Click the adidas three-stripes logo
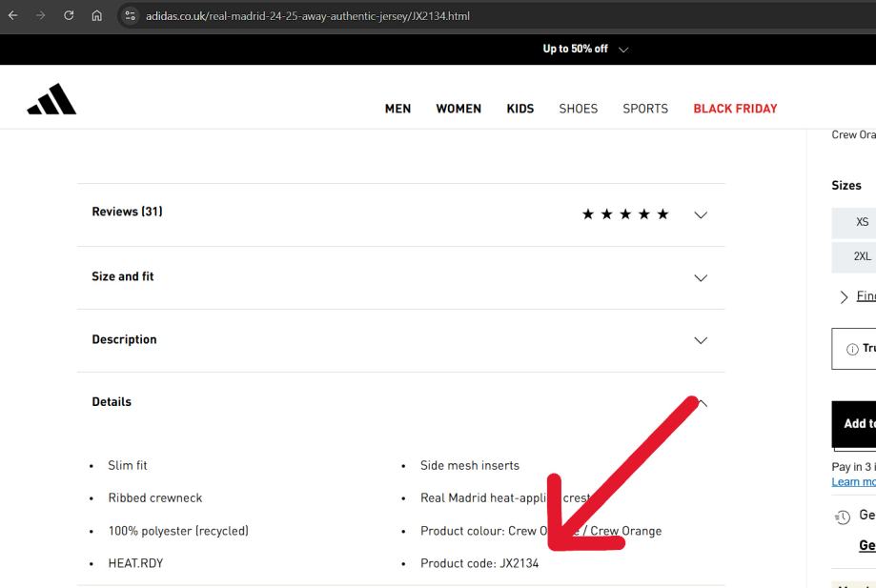 (x=51, y=99)
